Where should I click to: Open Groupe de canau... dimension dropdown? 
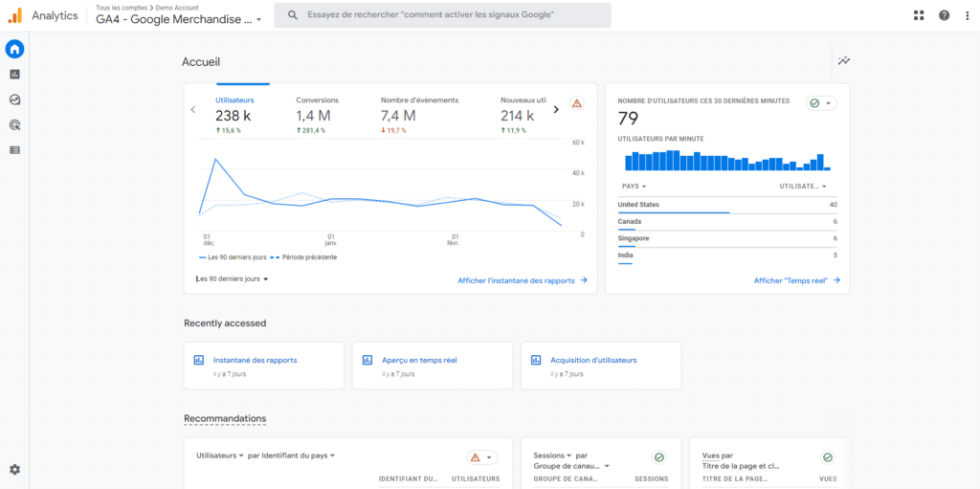point(571,466)
